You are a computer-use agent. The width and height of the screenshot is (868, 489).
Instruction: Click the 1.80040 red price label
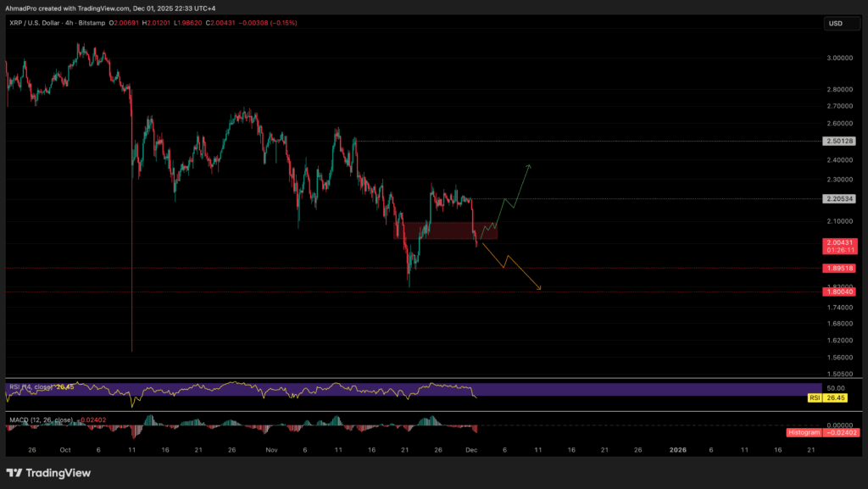[838, 292]
